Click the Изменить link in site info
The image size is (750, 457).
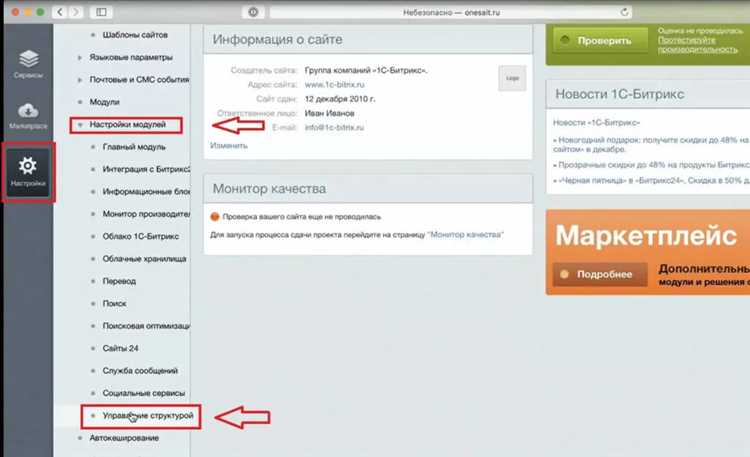[229, 145]
